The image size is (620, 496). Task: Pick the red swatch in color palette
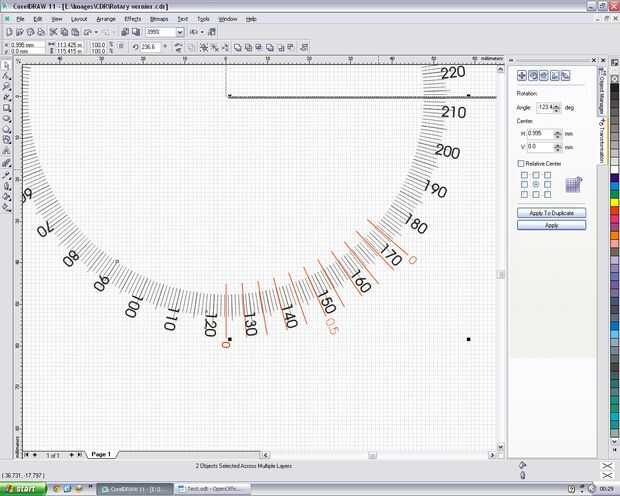pos(614,210)
